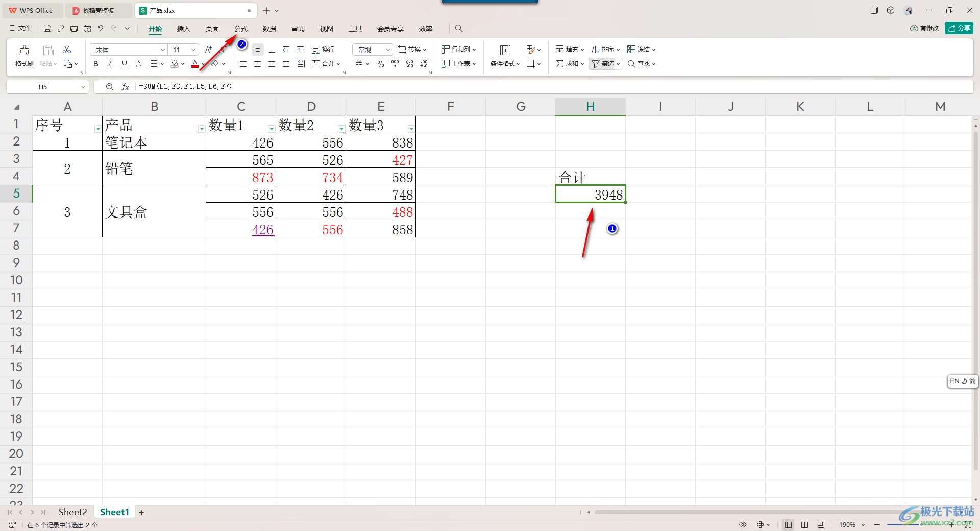Open the font size dropdown 11
980x531 pixels.
[x=193, y=50]
